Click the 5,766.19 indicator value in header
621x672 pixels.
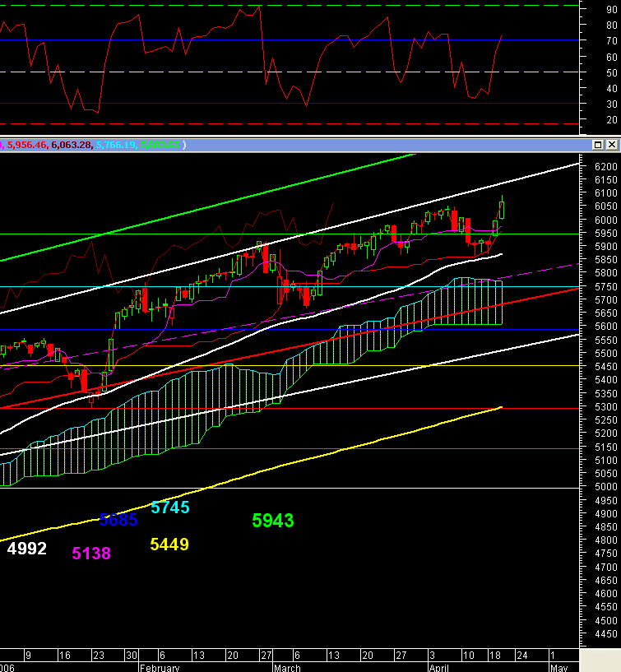click(x=116, y=145)
